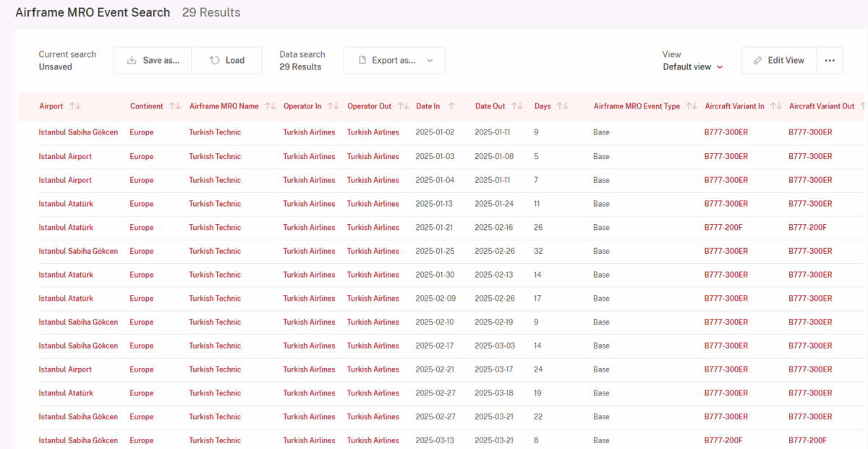Click the Date In ascending sort arrow
Screen dimensions: 868x449
coord(451,106)
